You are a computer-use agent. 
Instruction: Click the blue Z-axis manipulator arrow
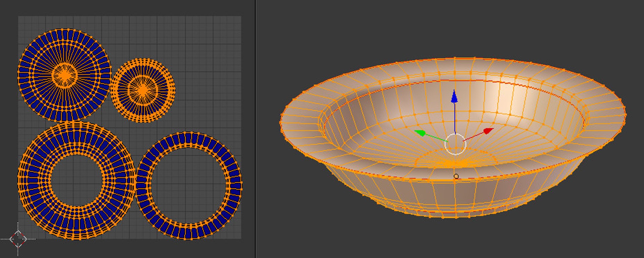454,96
